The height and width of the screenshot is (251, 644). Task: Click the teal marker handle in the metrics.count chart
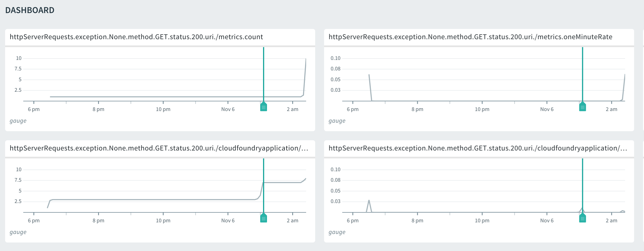click(264, 107)
